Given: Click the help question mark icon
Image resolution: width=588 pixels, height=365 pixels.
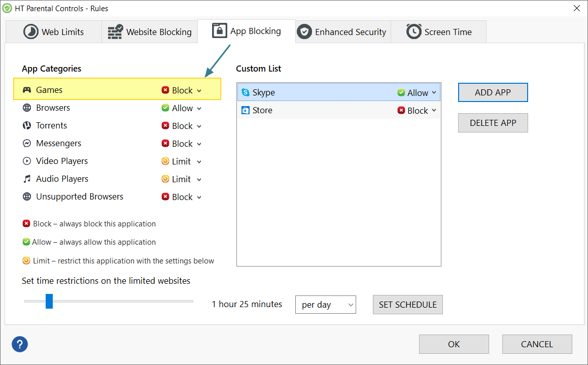Looking at the screenshot, I should coord(19,344).
